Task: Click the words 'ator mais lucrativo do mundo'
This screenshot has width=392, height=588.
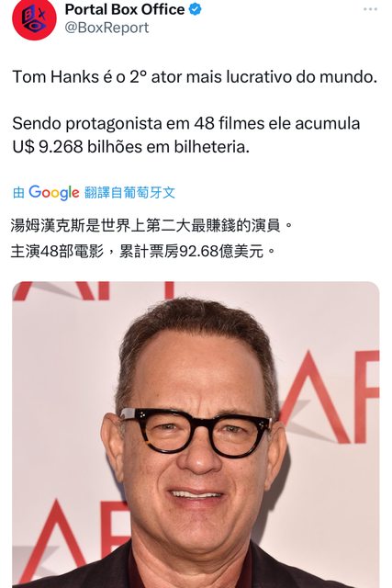Action: click(x=263, y=77)
